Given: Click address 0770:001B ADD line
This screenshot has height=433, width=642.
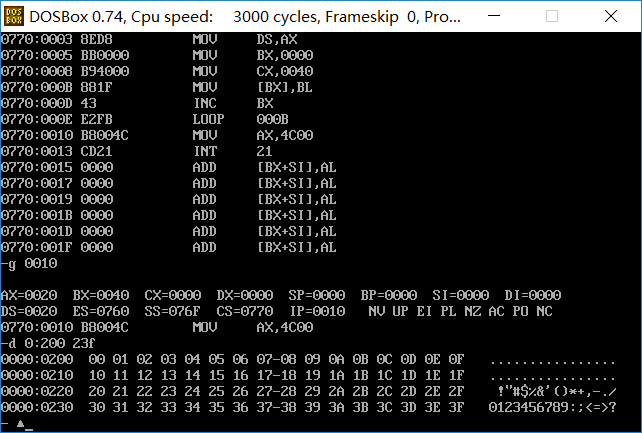Looking at the screenshot, I should click(169, 215).
